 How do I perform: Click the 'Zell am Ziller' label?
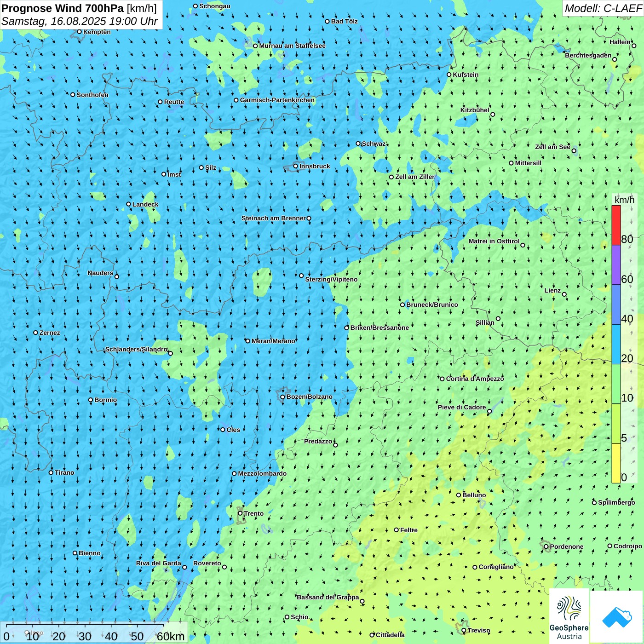click(x=415, y=177)
